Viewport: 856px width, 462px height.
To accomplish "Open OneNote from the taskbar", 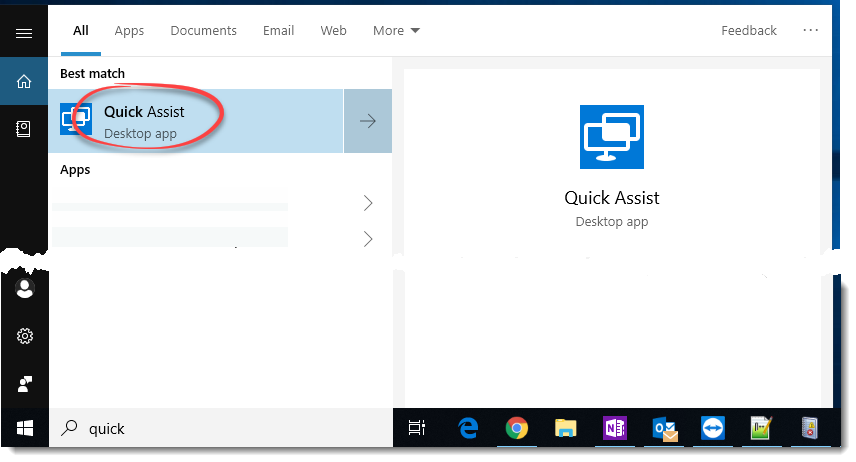I will pos(615,428).
